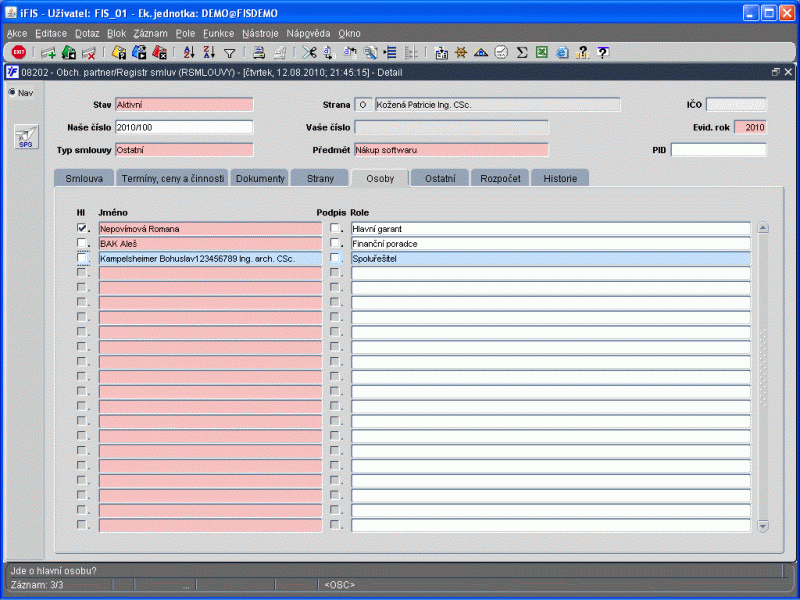Select the Nav radio button
This screenshot has height=600, width=800.
click(12, 92)
